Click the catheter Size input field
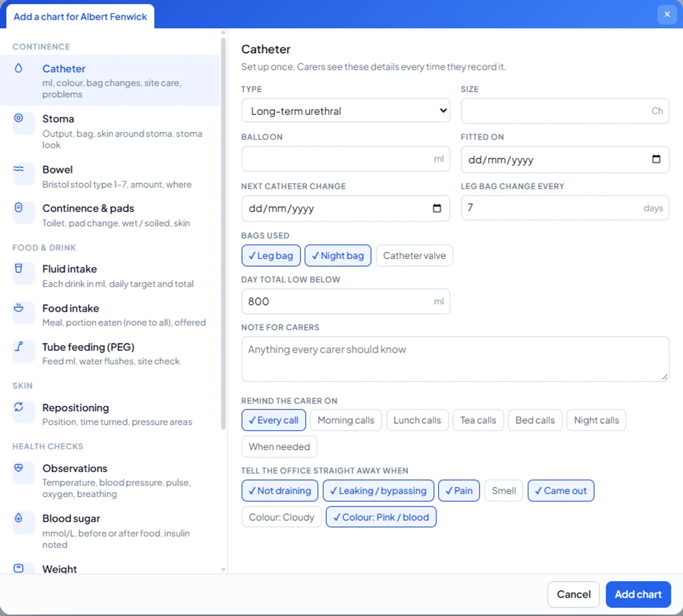683x616 pixels. [x=565, y=111]
